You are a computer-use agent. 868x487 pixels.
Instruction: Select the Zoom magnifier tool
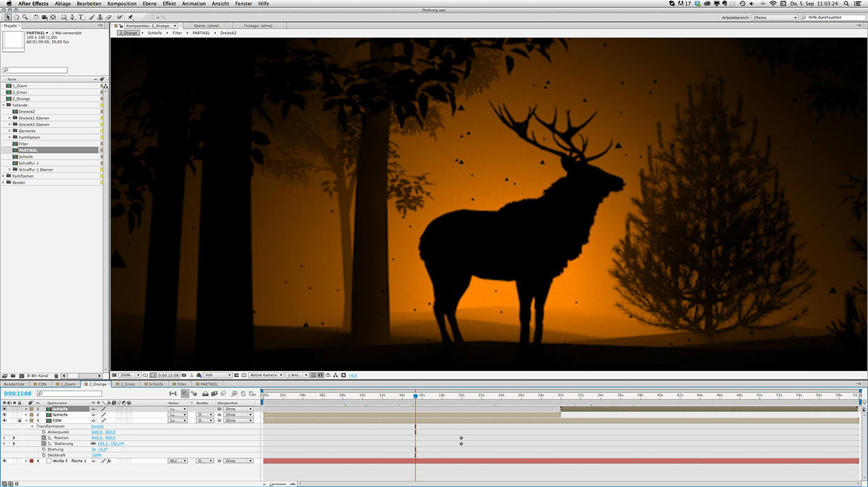pyautogui.click(x=25, y=17)
